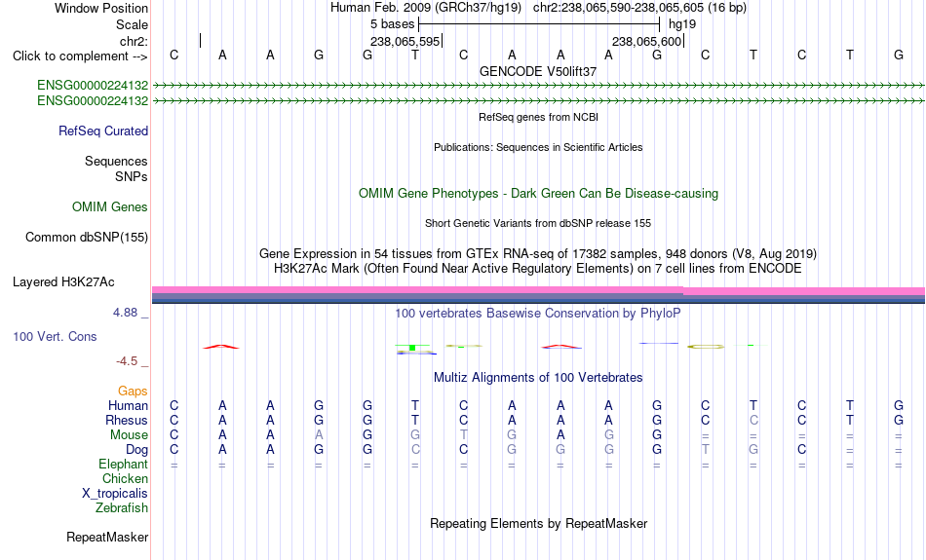The width and height of the screenshot is (926, 560).
Task: Select the Human species label
Action: pos(128,405)
